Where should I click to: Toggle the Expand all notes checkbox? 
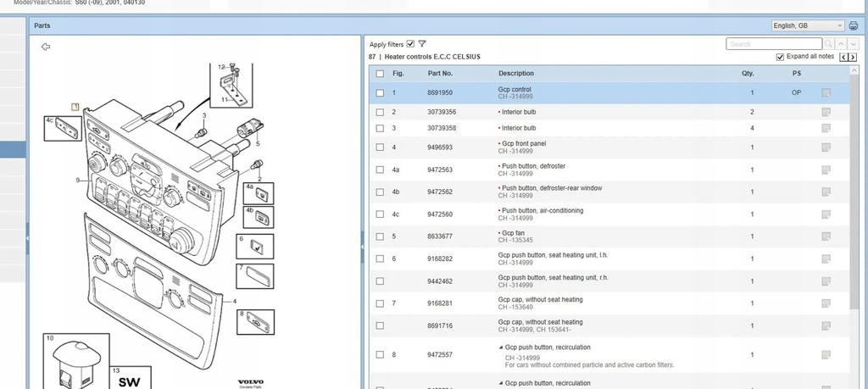click(780, 57)
